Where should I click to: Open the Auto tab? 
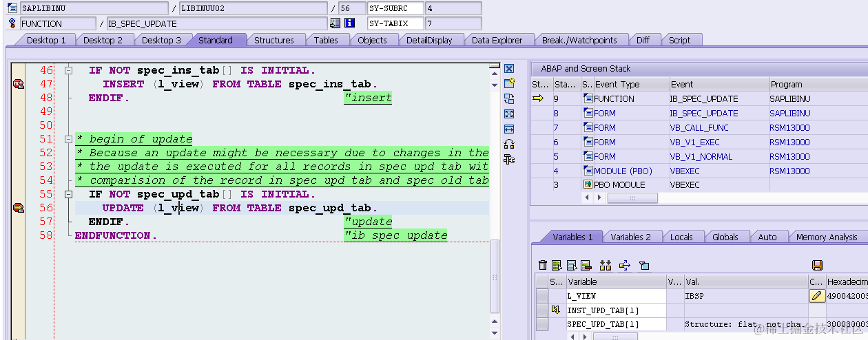[767, 237]
